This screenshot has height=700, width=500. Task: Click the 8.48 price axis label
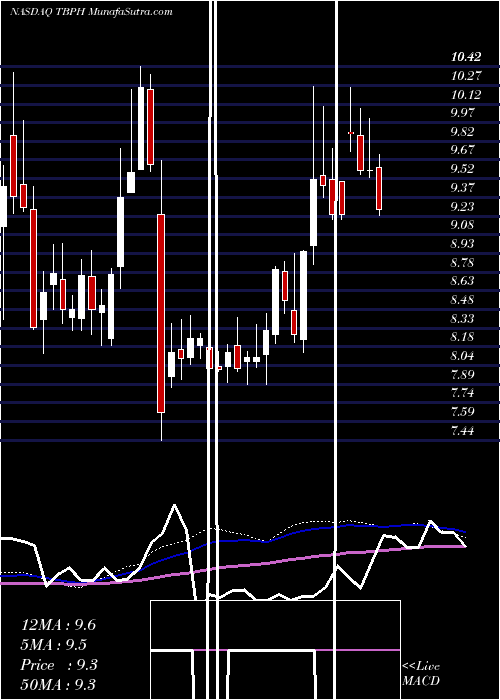pyautogui.click(x=462, y=300)
